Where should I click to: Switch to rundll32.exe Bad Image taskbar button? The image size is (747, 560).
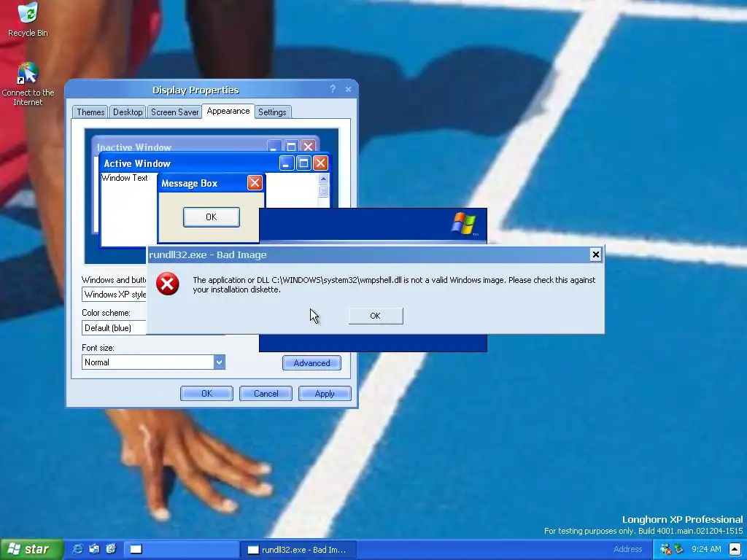[298, 550]
